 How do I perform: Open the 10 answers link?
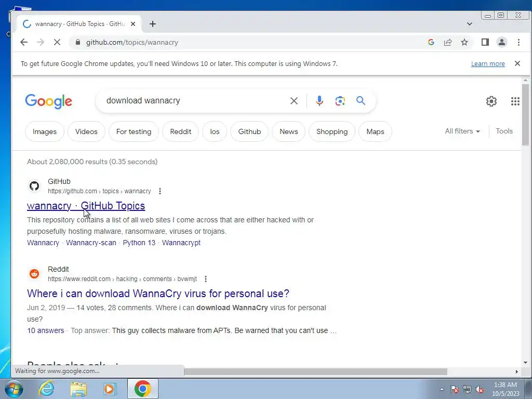[46, 330]
